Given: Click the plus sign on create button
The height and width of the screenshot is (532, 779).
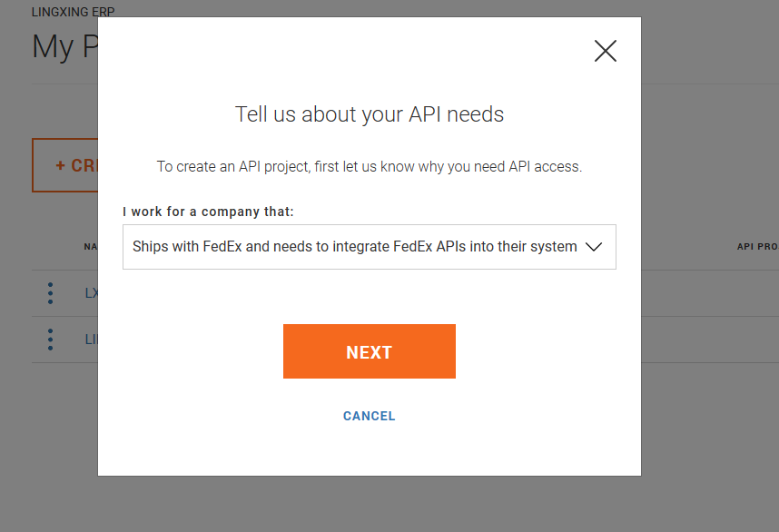Looking at the screenshot, I should (60, 166).
